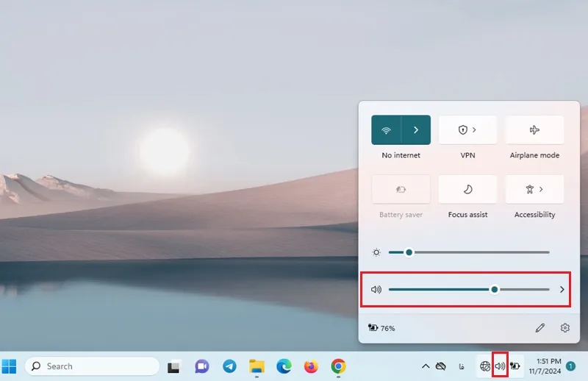This screenshot has width=588, height=381.
Task: Switch input language indicator
Action: (462, 366)
